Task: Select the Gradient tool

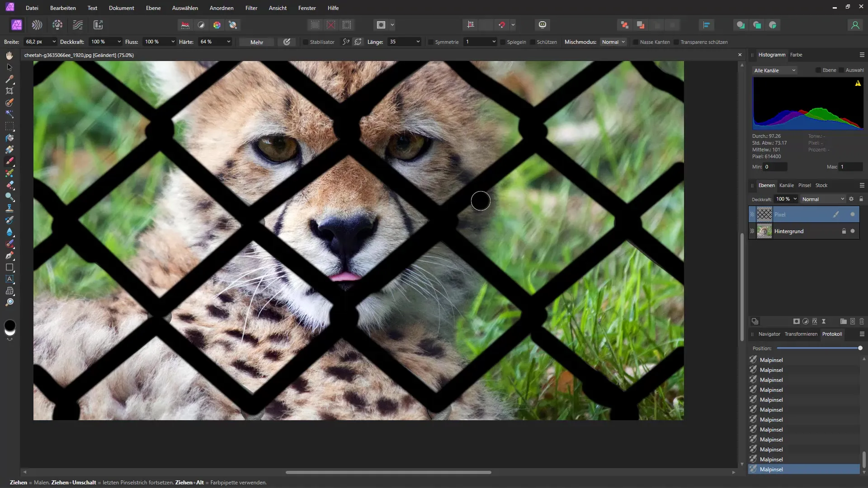Action: pos(9,150)
